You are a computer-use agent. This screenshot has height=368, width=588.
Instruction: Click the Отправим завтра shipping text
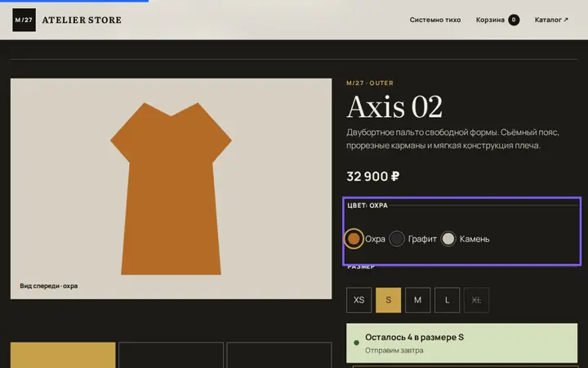(394, 350)
